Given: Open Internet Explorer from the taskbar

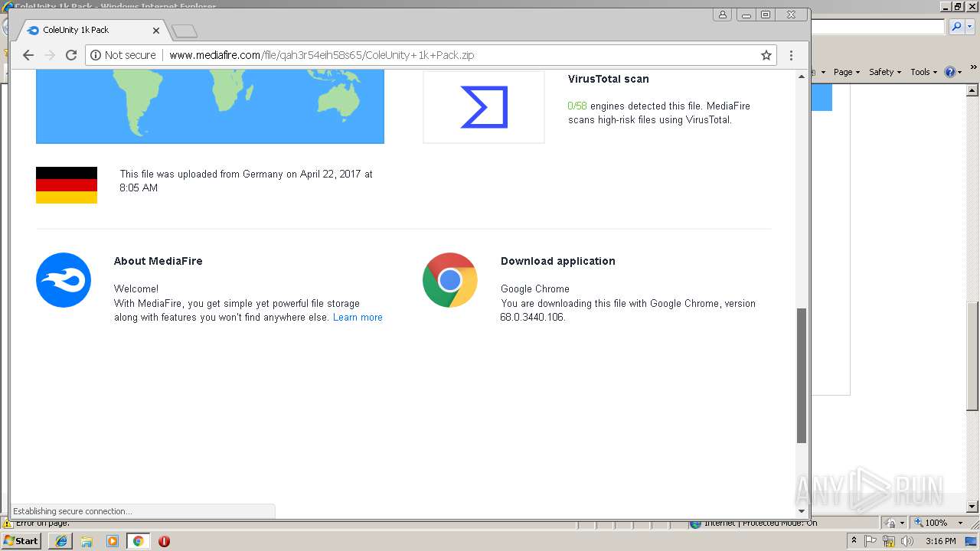Looking at the screenshot, I should (61, 541).
